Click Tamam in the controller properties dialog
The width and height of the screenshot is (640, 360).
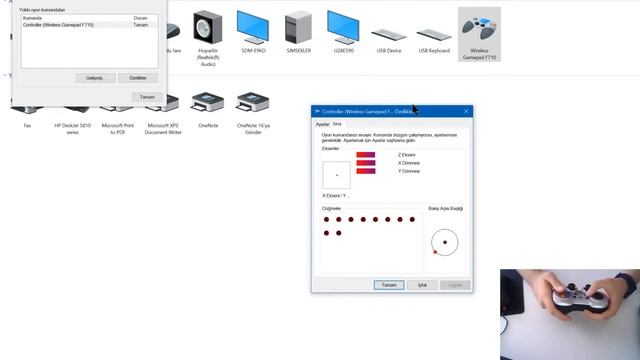[389, 285]
